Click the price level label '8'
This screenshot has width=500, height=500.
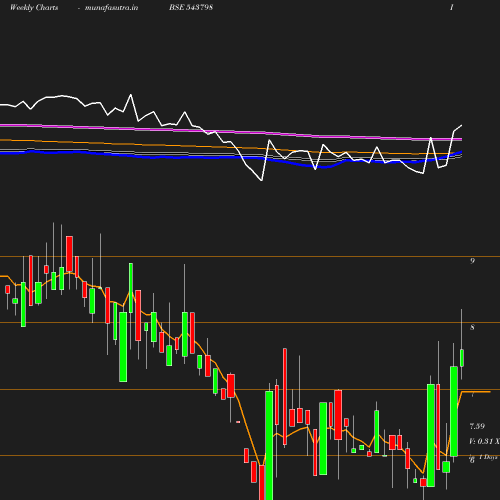pos(472,327)
